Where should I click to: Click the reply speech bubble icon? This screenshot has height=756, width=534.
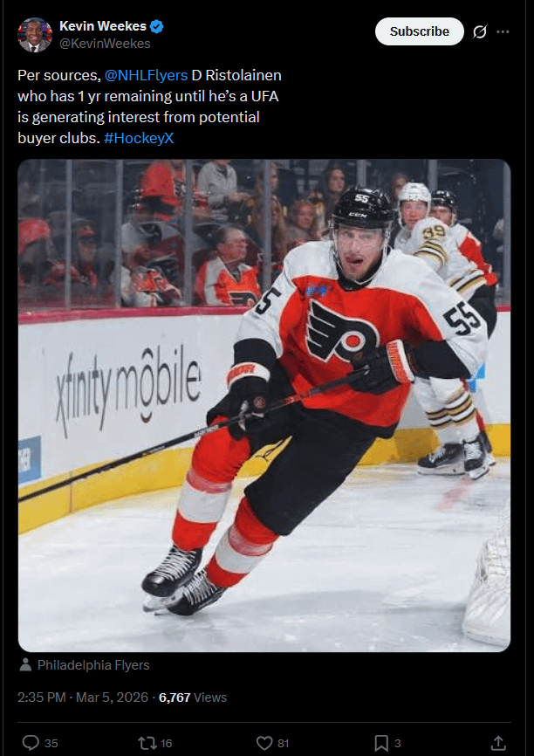click(31, 743)
